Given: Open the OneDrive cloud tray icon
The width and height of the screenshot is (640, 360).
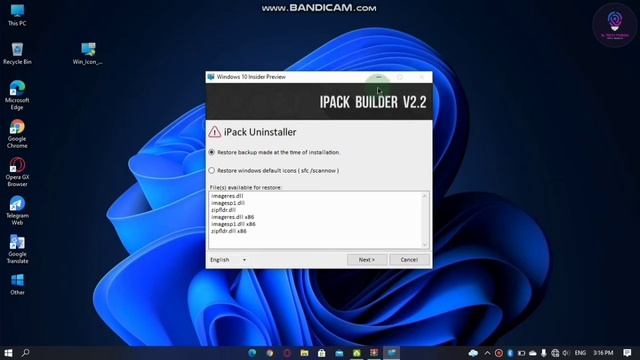Looking at the screenshot, I should (x=533, y=353).
